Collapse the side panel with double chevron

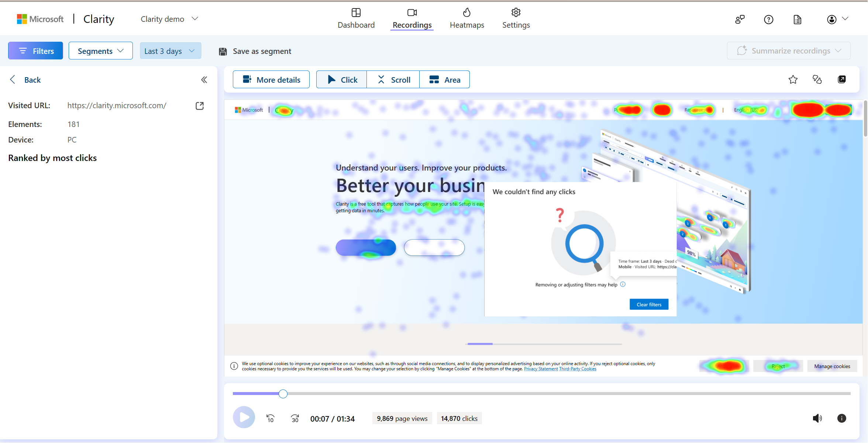(204, 80)
